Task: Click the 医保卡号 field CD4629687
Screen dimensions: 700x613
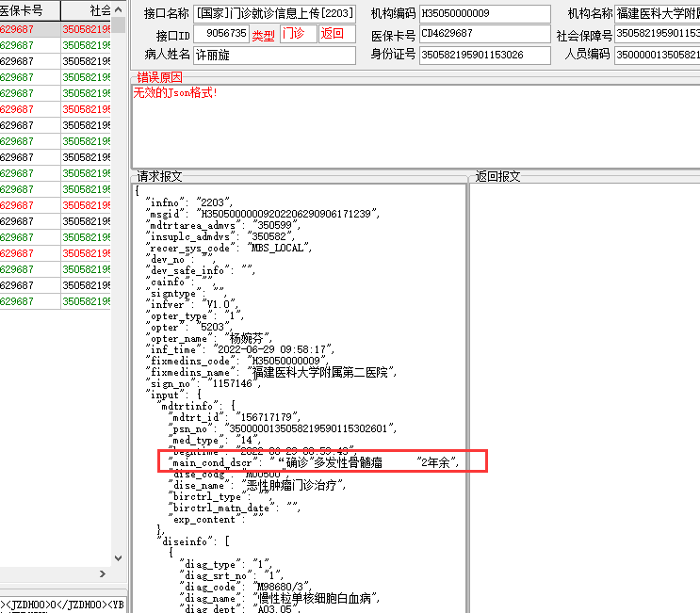Action: 485,34
